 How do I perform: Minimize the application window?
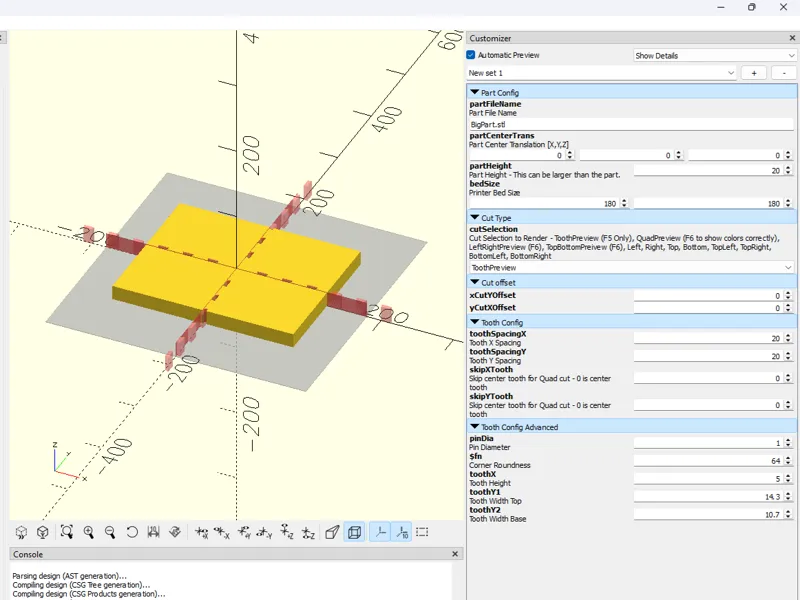click(x=721, y=7)
